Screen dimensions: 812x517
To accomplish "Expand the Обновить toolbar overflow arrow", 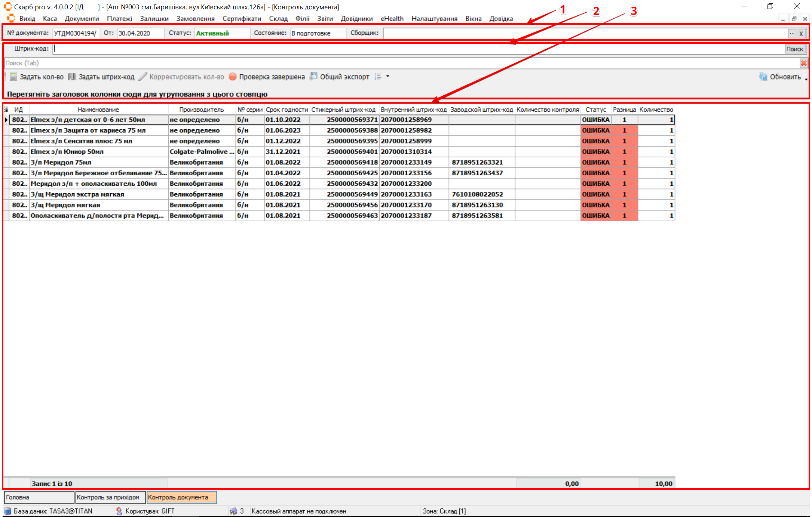I will [806, 79].
